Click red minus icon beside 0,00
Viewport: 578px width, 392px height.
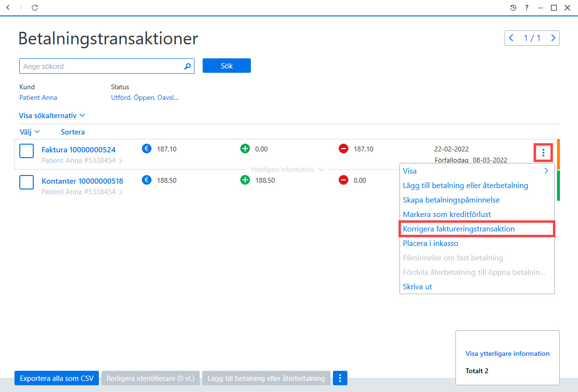(344, 180)
